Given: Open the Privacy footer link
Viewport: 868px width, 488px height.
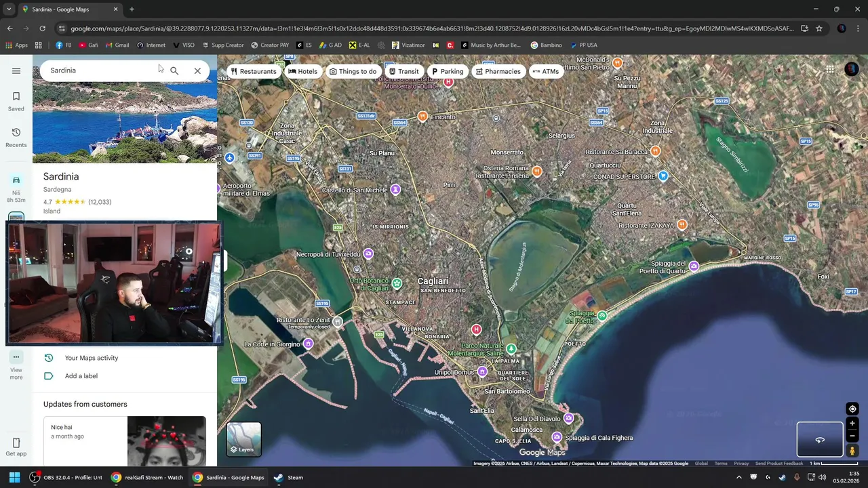Looking at the screenshot, I should pyautogui.click(x=741, y=464).
